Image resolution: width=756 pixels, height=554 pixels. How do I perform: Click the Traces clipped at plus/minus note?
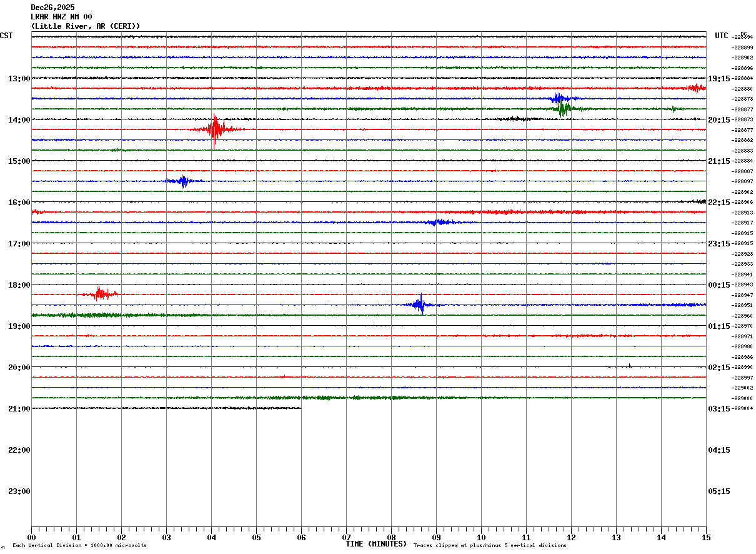tap(490, 546)
